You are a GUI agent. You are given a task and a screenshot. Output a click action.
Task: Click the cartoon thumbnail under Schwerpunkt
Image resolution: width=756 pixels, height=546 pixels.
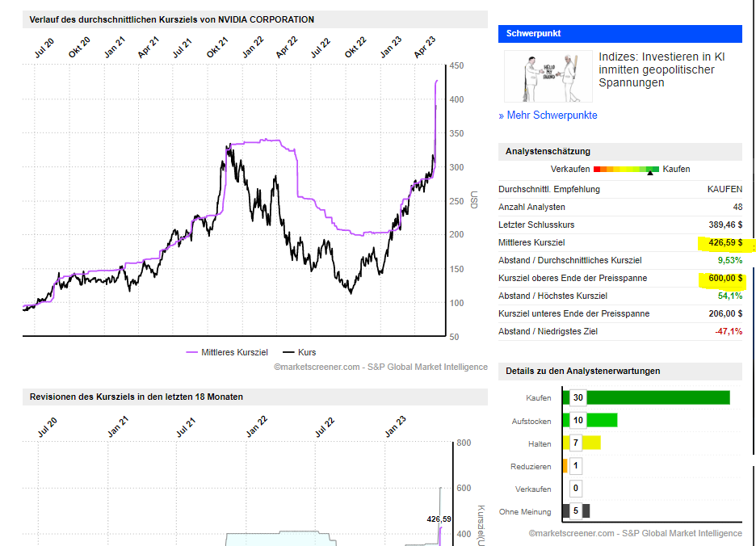click(x=548, y=76)
